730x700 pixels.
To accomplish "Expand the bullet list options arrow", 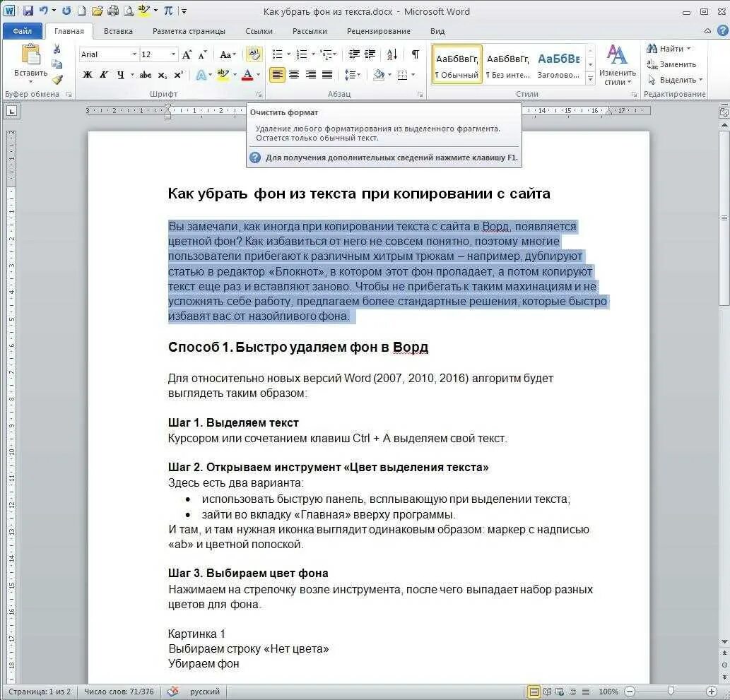I will pyautogui.click(x=288, y=54).
